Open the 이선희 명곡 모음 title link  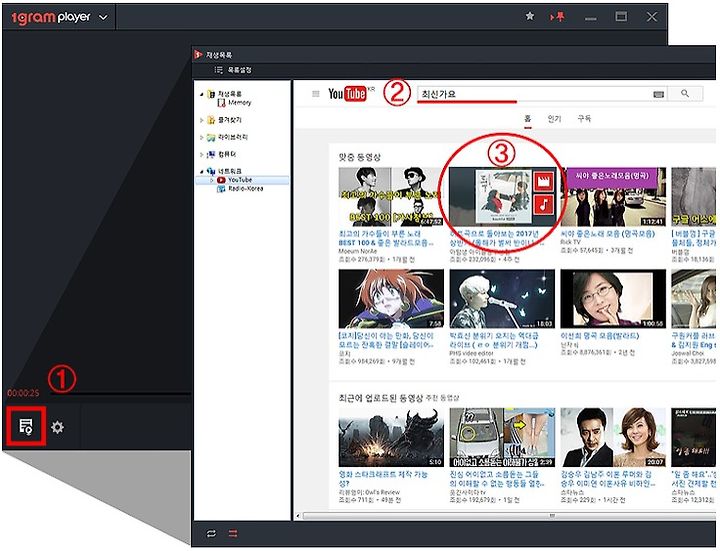pos(600,336)
